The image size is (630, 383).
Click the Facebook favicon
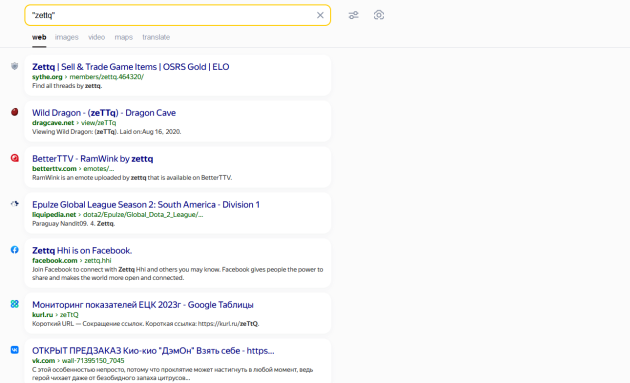[x=14, y=250]
